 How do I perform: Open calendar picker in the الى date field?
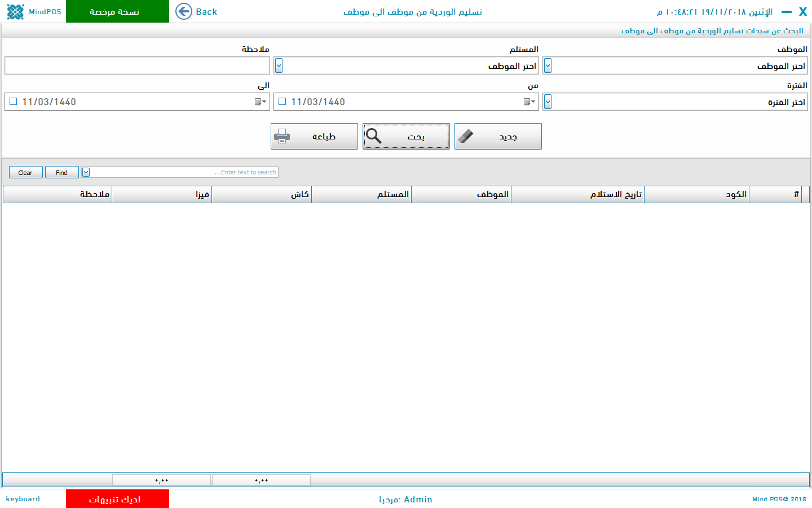pyautogui.click(x=260, y=102)
